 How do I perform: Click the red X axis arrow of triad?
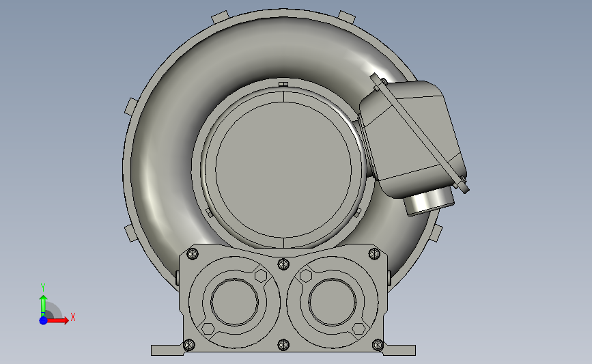(x=57, y=320)
